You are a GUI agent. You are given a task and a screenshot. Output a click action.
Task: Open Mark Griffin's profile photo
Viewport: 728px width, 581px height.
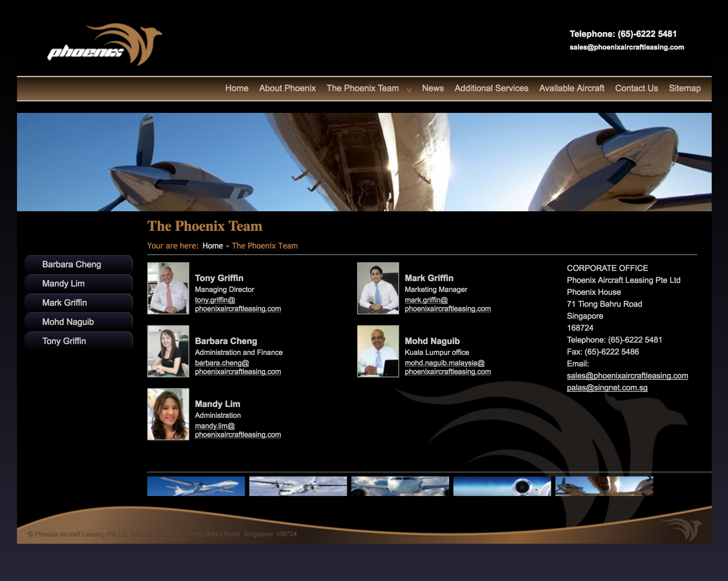(378, 288)
